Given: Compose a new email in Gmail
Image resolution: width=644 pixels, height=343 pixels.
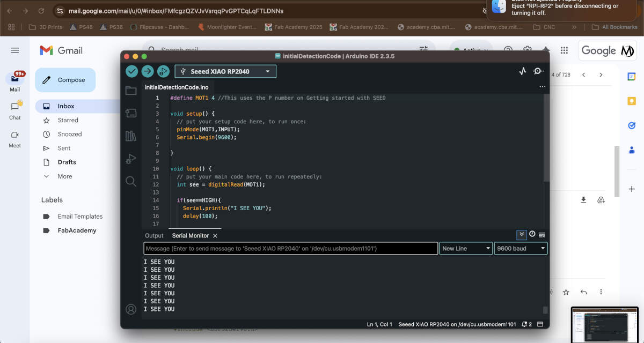Looking at the screenshot, I should click(x=65, y=80).
